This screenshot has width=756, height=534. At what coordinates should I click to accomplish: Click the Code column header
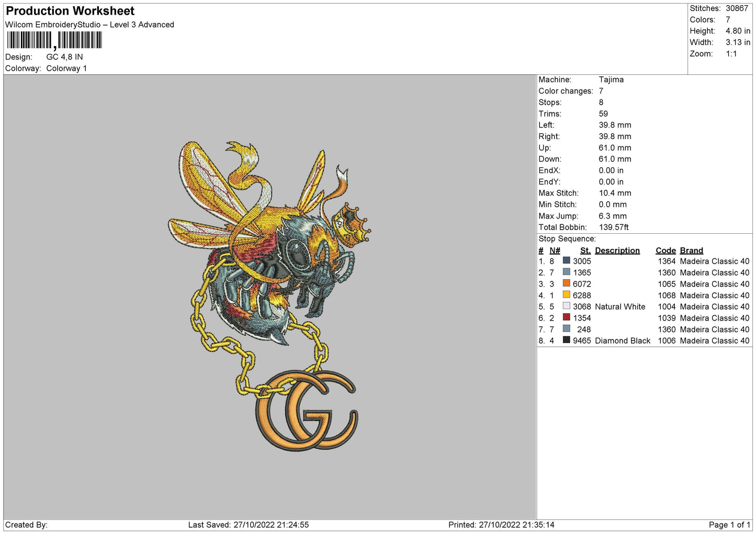pos(665,251)
